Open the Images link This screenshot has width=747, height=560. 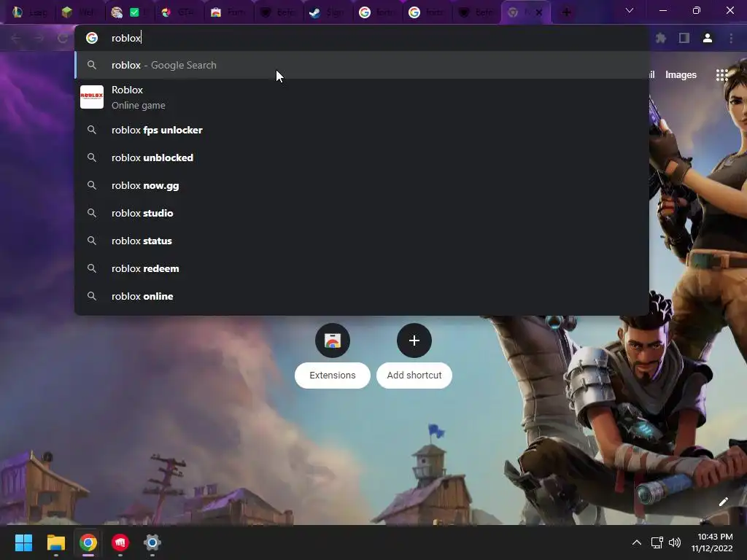tap(681, 75)
